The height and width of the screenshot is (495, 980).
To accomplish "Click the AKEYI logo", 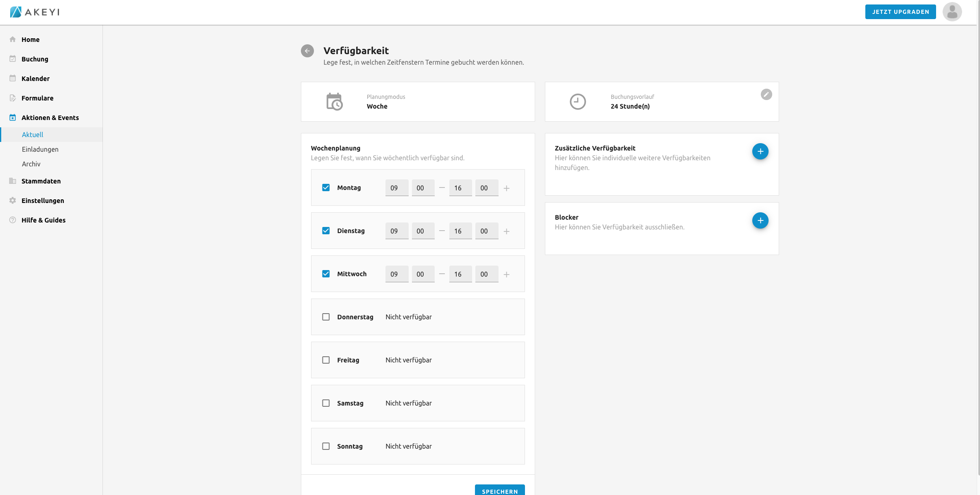I will point(35,12).
